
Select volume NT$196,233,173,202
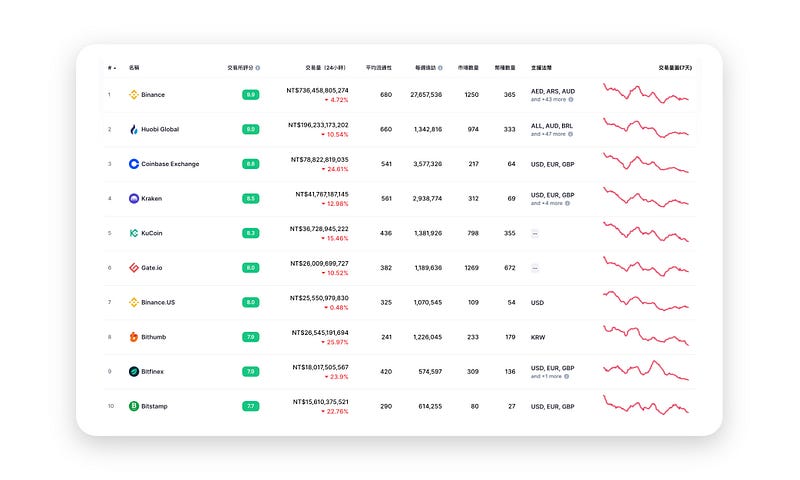click(318, 125)
